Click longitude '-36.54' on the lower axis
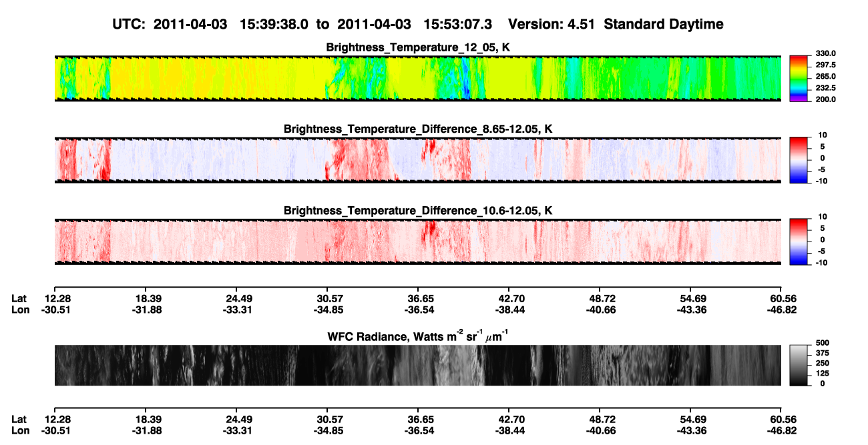This screenshot has width=868, height=445. click(x=421, y=430)
